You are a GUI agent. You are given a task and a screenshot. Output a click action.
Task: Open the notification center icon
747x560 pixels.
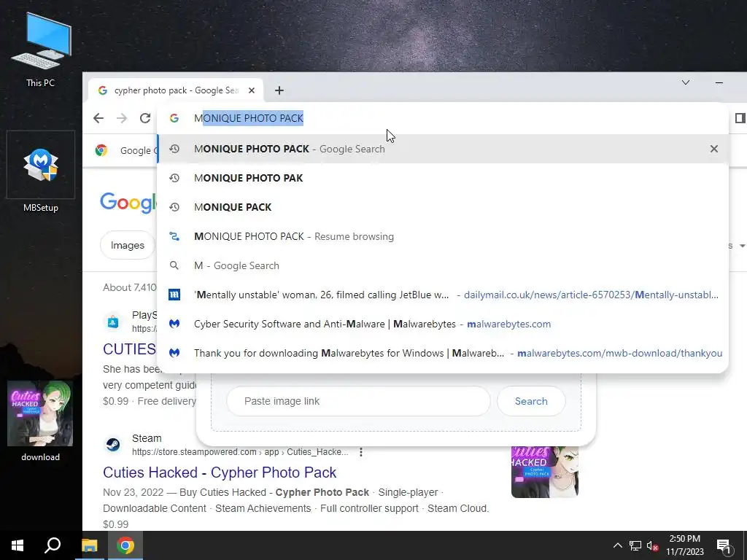pos(724,545)
